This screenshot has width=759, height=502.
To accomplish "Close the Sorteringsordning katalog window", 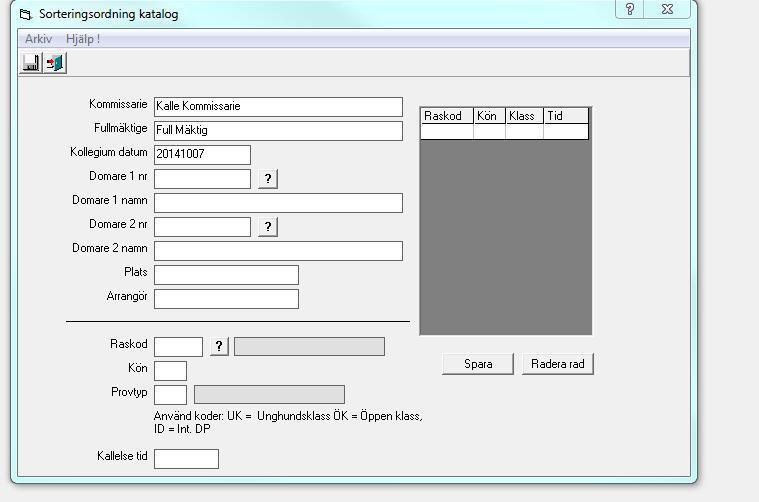I will 667,9.
